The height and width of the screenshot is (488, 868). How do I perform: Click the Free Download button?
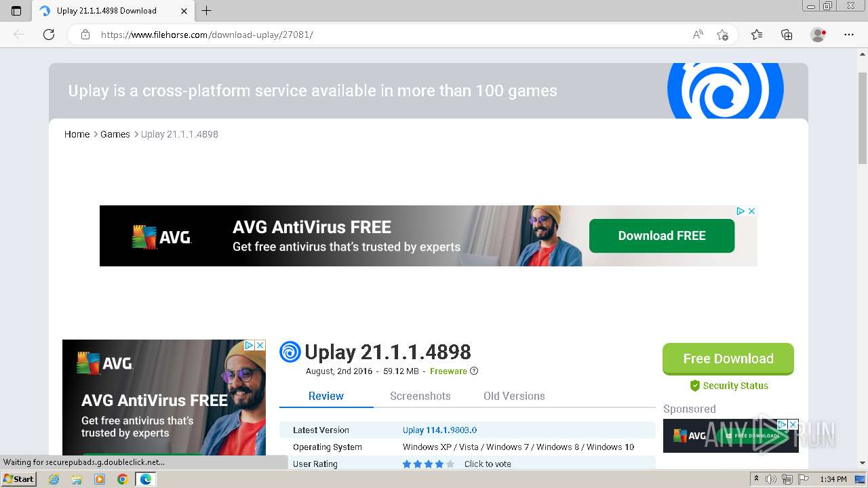coord(728,359)
